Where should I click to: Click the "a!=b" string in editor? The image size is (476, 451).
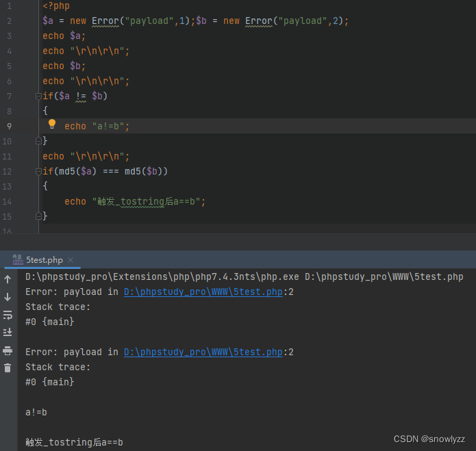108,126
